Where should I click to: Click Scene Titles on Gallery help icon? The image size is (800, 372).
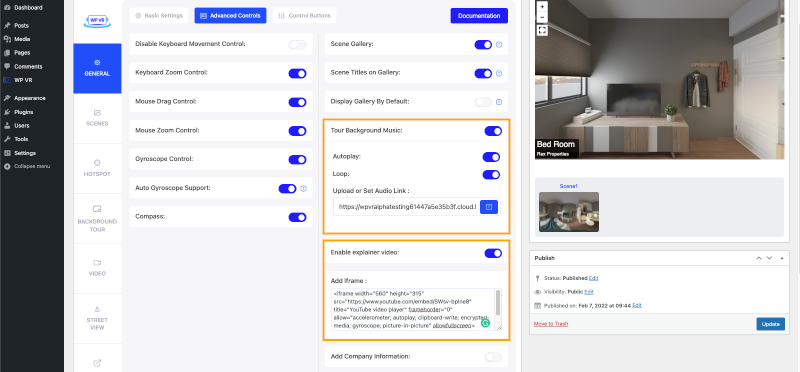499,73
